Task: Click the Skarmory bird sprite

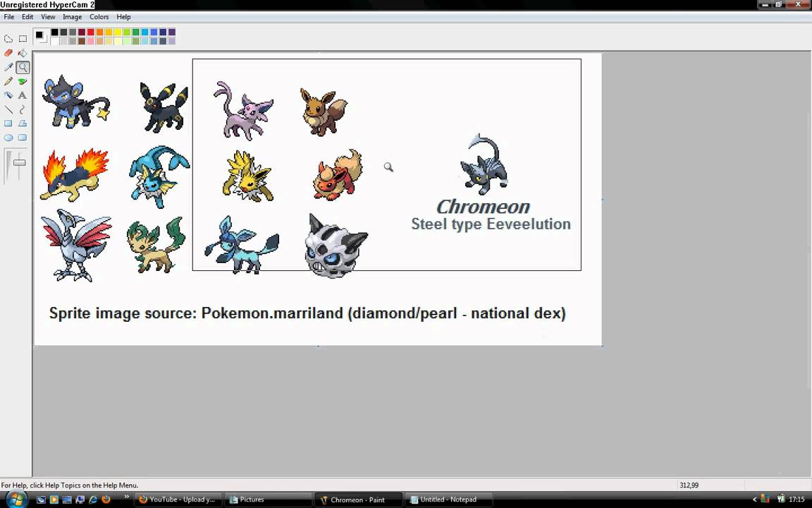Action: tap(76, 246)
